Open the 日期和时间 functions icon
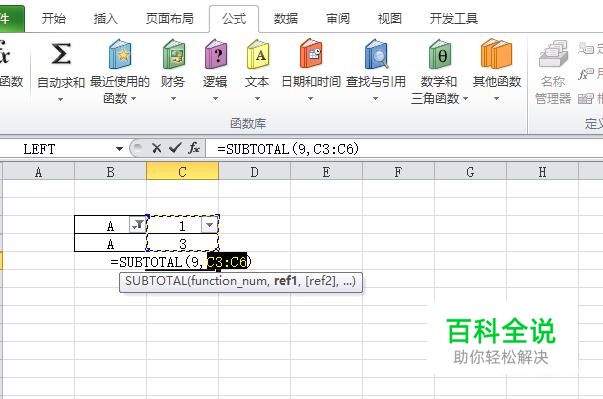This screenshot has width=603, height=399. pyautogui.click(x=311, y=53)
